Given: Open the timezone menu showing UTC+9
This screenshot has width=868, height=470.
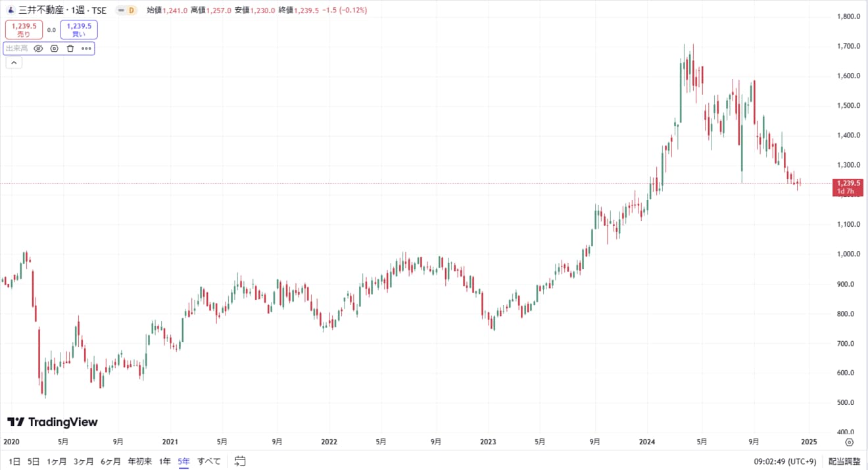Looking at the screenshot, I should pyautogui.click(x=784, y=461).
